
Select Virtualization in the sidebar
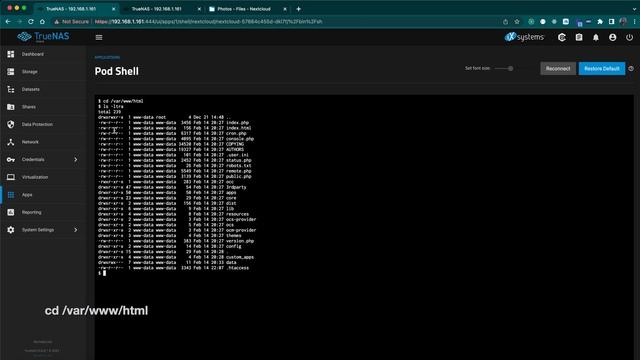pos(35,177)
